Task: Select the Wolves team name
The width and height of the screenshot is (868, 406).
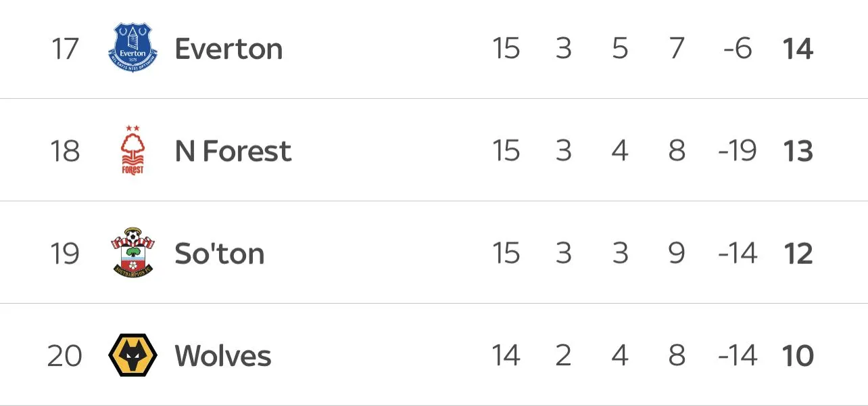Action: pyautogui.click(x=222, y=356)
